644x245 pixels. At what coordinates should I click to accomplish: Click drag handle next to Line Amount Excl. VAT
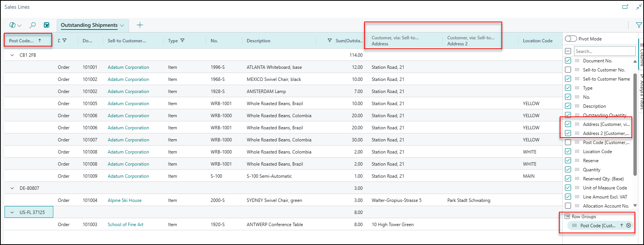[577, 197]
